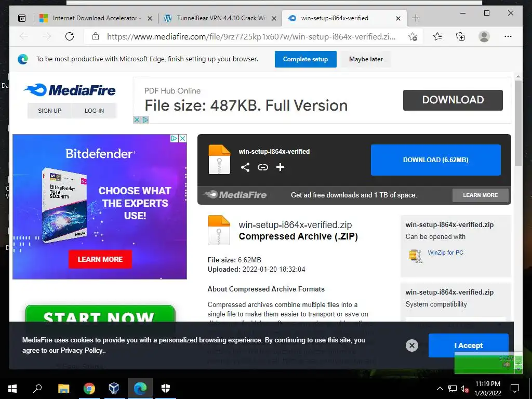Click the Edge taskbar icon
Screen dimensions: 532x399
click(x=140, y=389)
